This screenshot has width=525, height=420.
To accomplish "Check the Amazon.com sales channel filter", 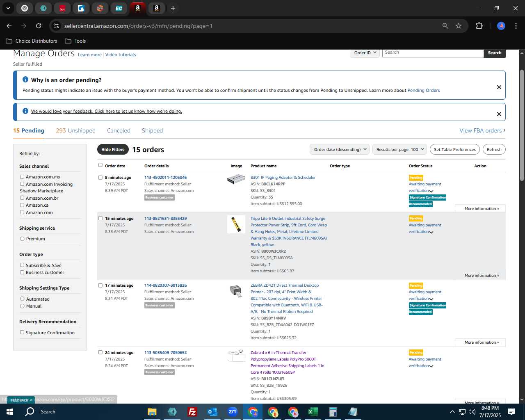I will point(22,212).
